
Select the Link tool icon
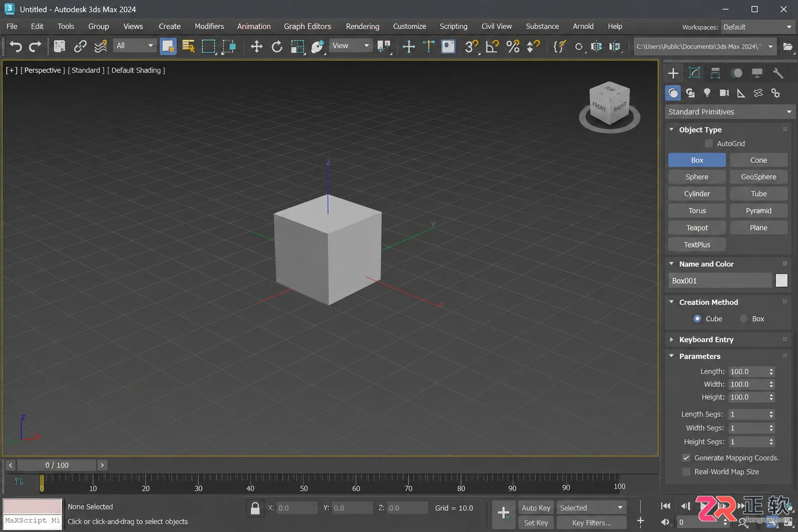pos(80,47)
